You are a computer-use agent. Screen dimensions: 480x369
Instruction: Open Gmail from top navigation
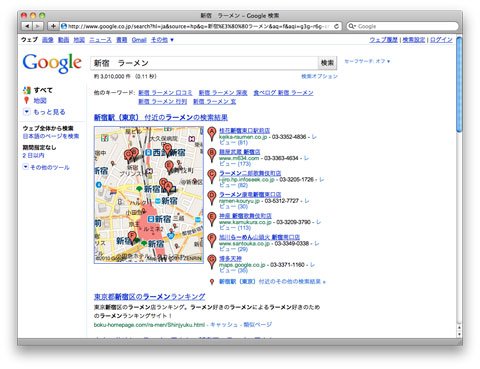139,40
